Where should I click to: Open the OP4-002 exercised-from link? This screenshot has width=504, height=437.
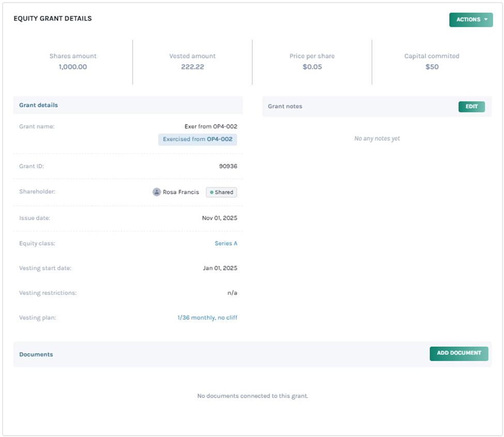coord(220,139)
